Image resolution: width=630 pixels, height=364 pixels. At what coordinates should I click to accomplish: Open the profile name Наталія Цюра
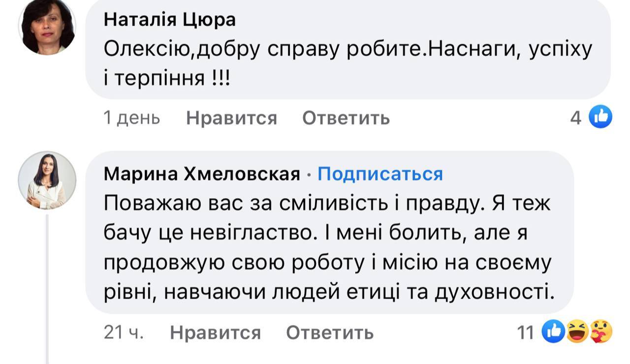(x=170, y=20)
